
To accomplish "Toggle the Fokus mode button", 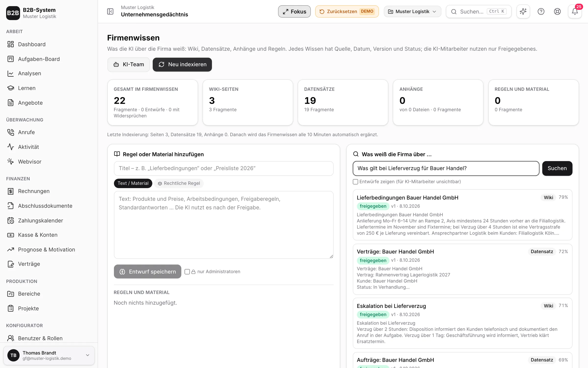I will coord(294,12).
